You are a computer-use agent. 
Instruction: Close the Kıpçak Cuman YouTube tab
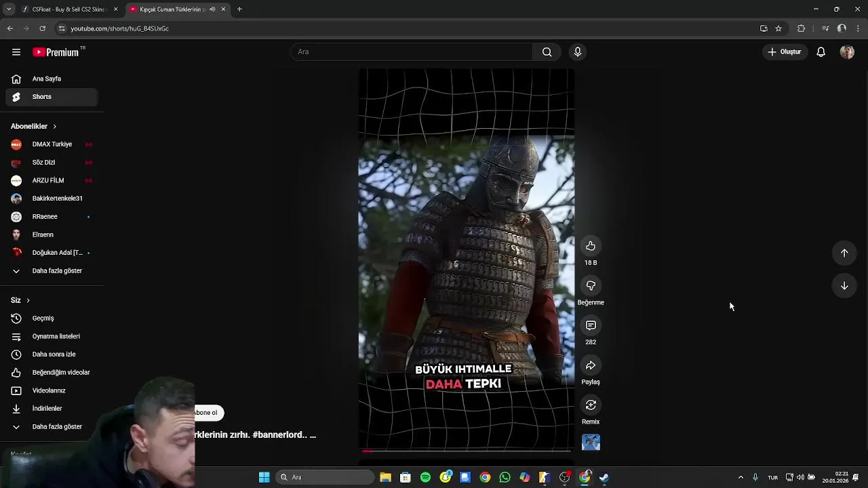click(223, 9)
